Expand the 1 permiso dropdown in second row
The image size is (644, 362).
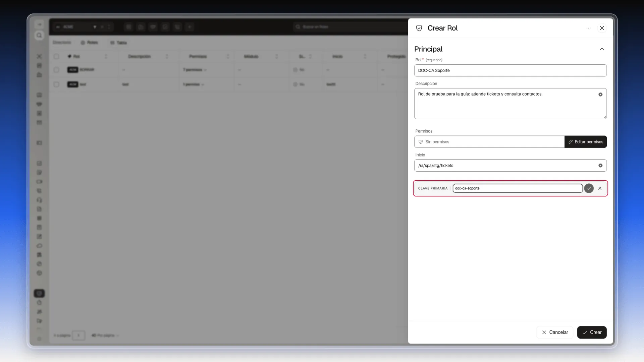[x=194, y=84]
